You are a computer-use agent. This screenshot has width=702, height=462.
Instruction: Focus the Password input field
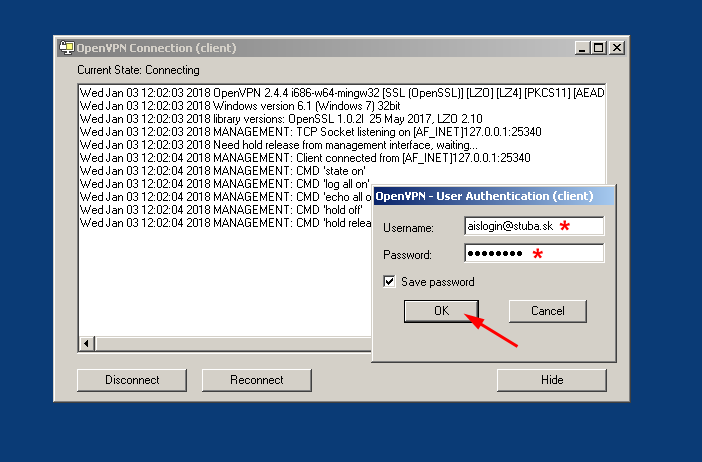[534, 253]
